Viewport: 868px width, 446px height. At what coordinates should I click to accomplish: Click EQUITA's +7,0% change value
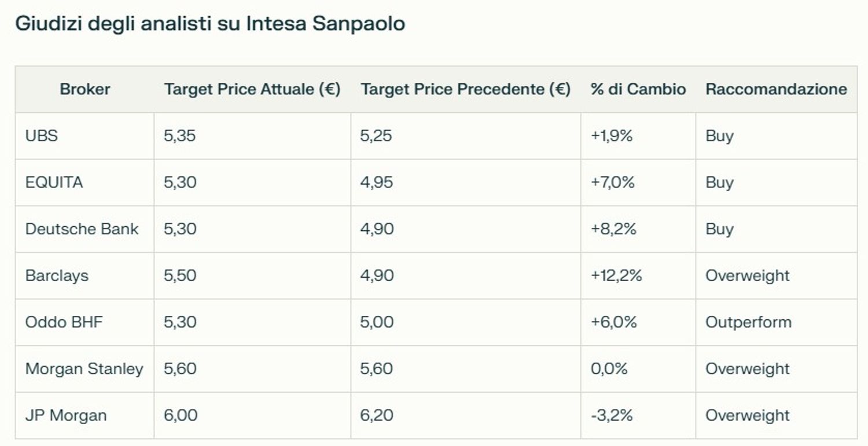point(613,183)
